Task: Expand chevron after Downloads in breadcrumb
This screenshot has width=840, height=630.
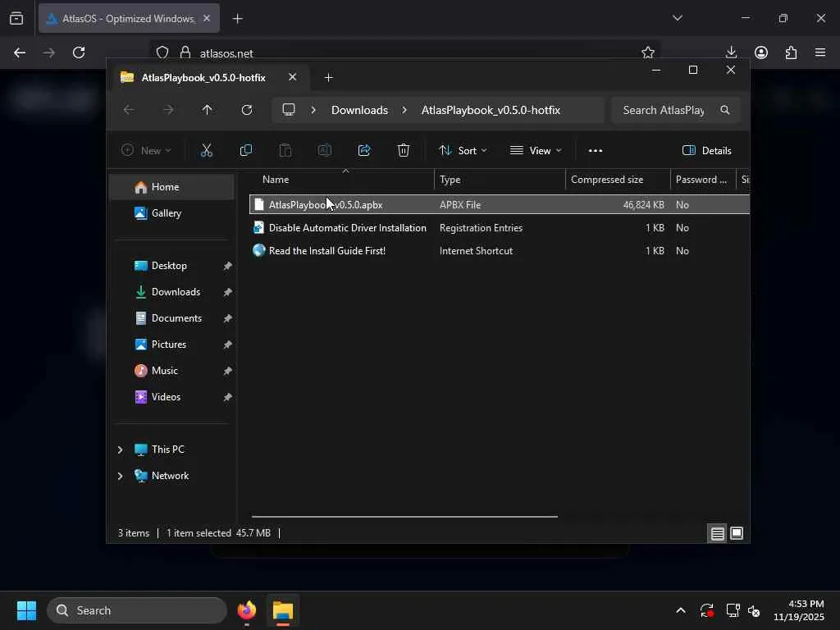Action: [404, 110]
